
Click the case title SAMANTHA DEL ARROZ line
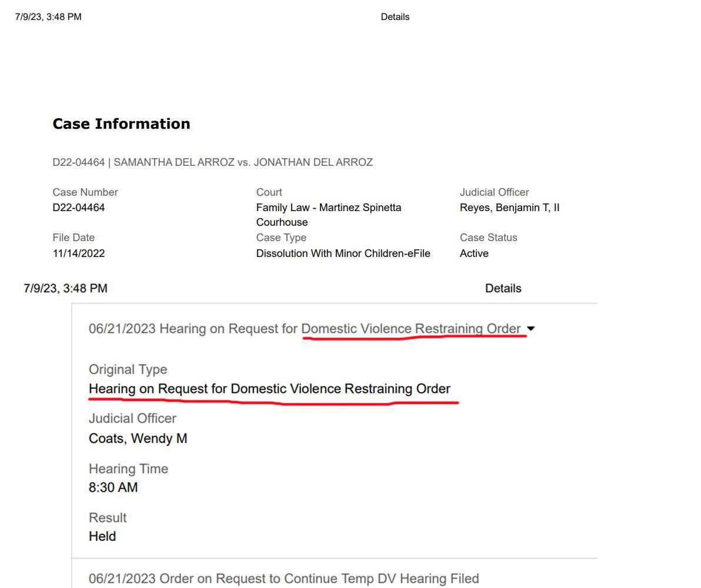point(213,162)
